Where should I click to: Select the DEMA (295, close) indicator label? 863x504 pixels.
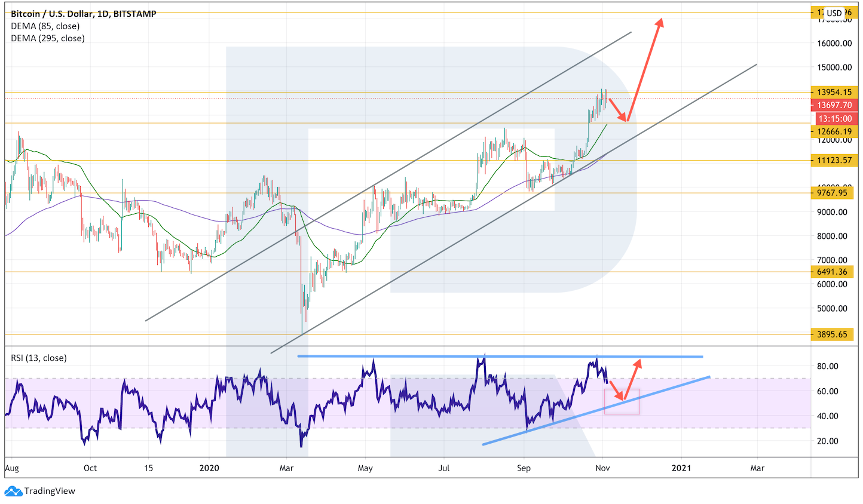pos(48,38)
